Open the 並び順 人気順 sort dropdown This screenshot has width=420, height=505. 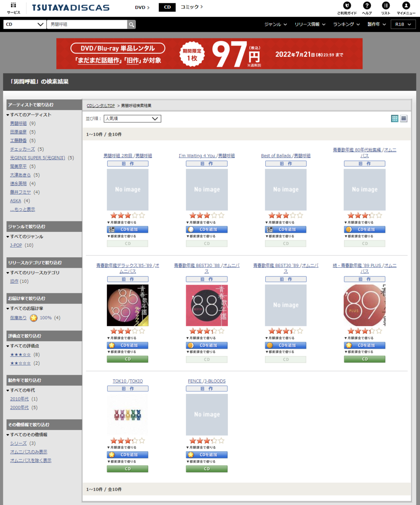(x=132, y=119)
